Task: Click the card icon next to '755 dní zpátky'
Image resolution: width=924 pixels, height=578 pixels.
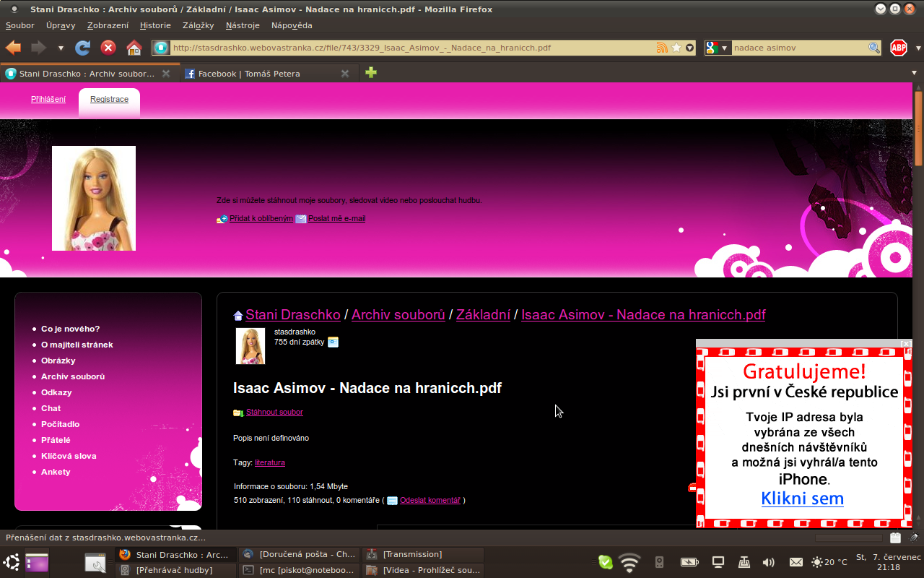Action: pos(333,342)
